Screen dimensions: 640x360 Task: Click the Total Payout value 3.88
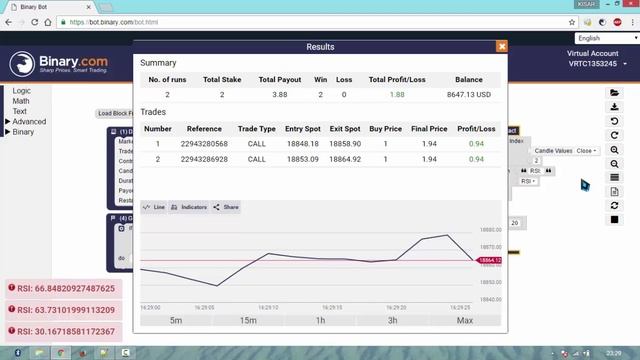(x=280, y=94)
